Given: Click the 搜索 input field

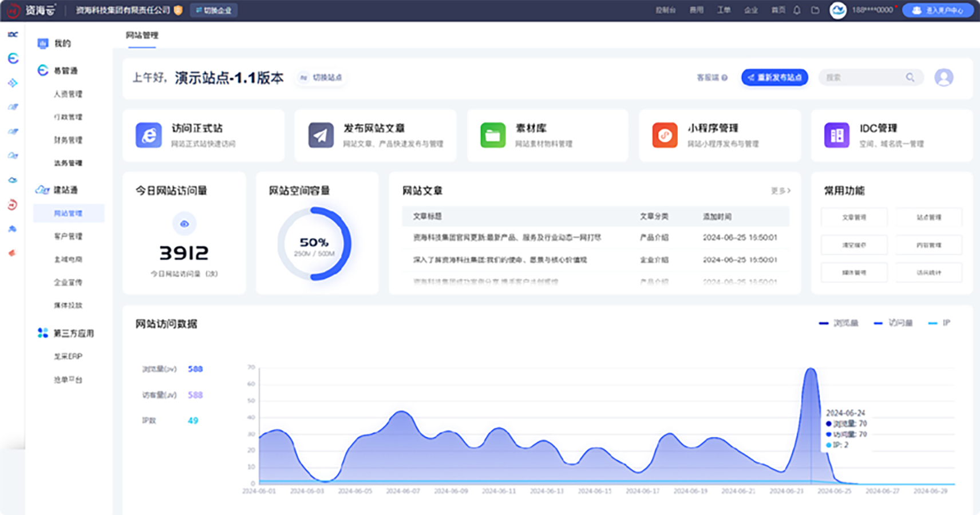Looking at the screenshot, I should 862,77.
